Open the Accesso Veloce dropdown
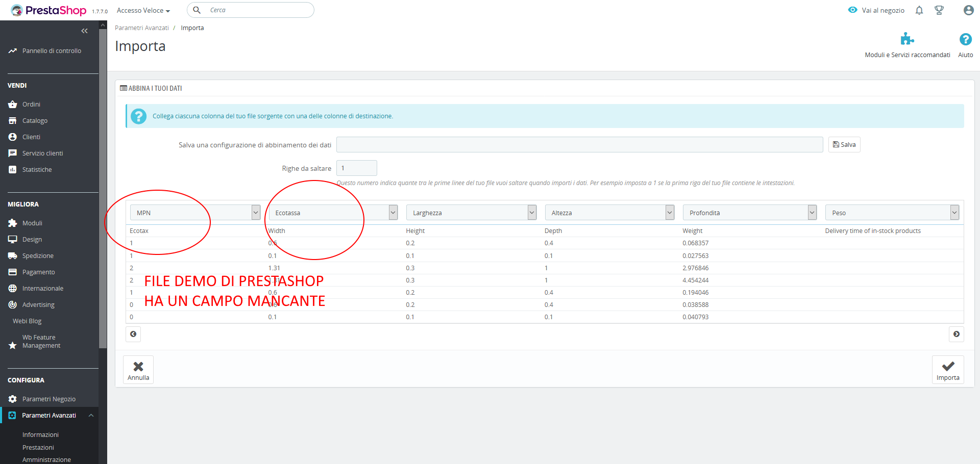This screenshot has width=980, height=464. [x=143, y=10]
